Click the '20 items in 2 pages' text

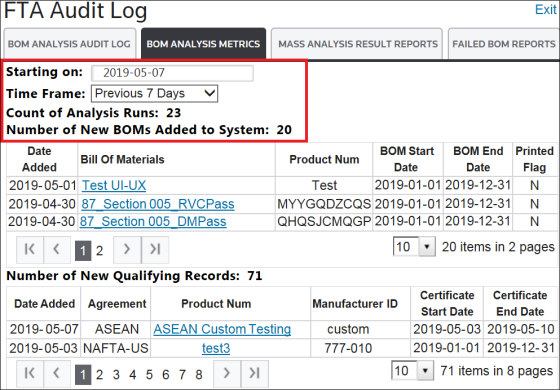point(498,247)
